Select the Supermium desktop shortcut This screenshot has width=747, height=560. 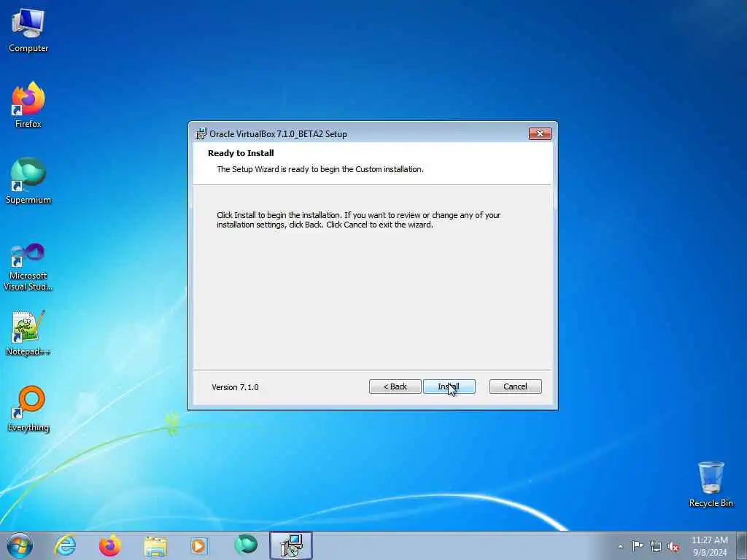tap(28, 181)
